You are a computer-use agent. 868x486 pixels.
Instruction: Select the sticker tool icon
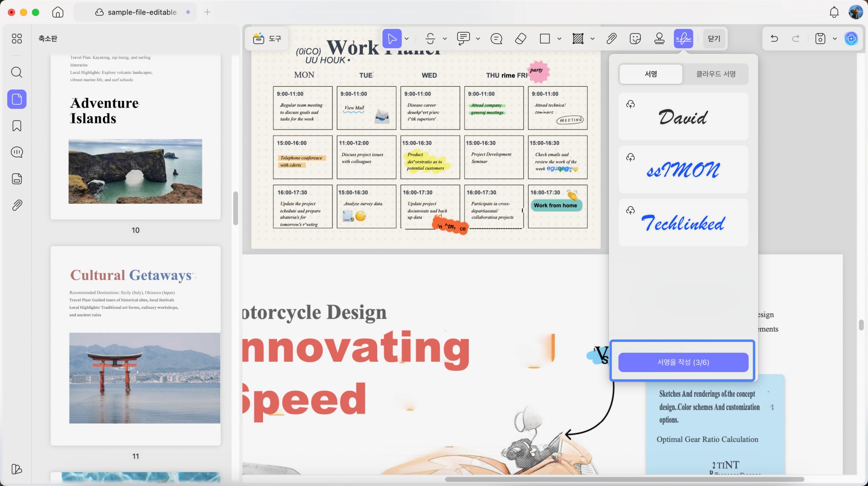tap(635, 39)
